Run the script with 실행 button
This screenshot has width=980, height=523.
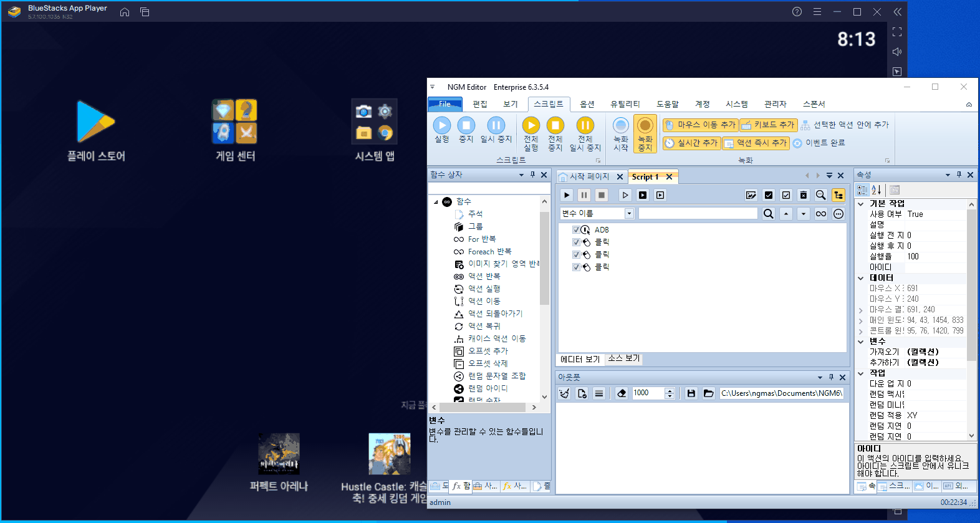pyautogui.click(x=442, y=130)
